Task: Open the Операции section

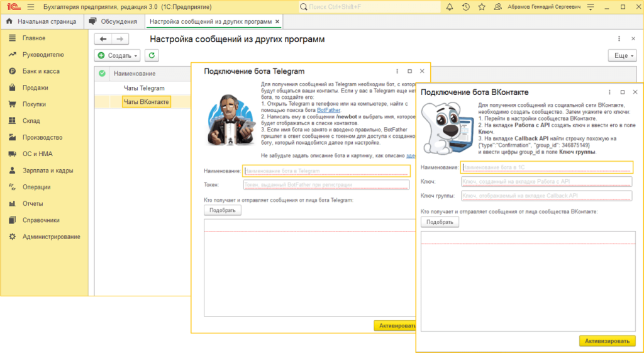Action: 36,187
